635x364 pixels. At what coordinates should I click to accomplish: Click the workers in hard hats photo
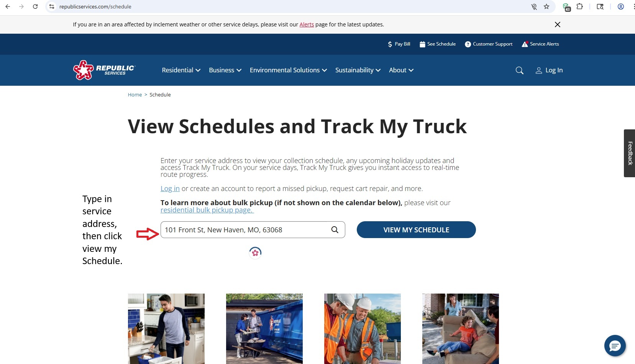[363, 328]
